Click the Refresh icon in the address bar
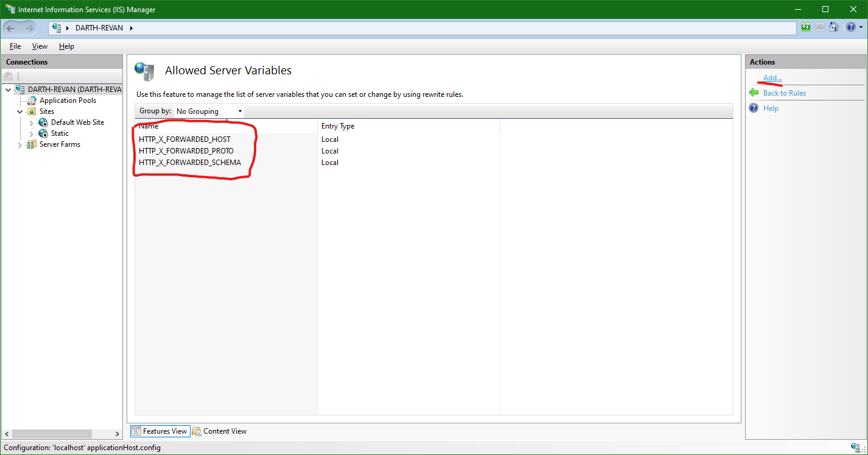Image resolution: width=868 pixels, height=455 pixels. 805,27
